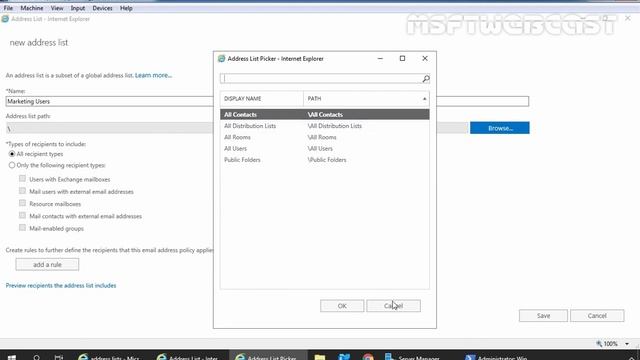Click OK in the Address List Picker

[342, 306]
